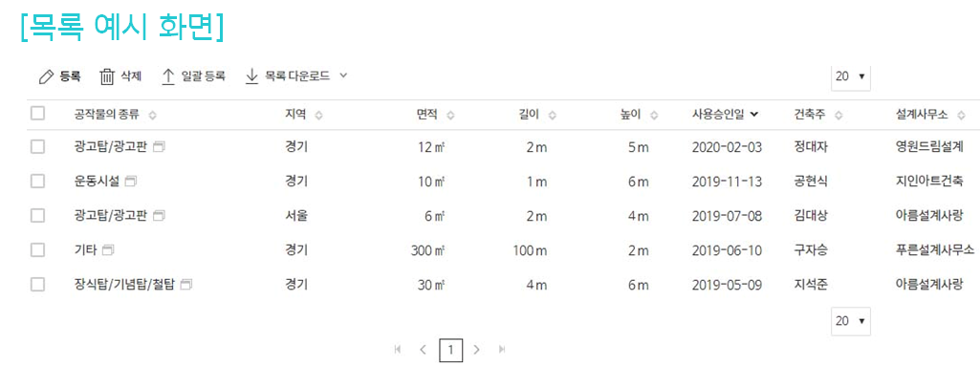Viewport: 980px width, 365px height.
Task: Open detail icon beside 장식탑/기념탑/철탑
Action: point(185,285)
